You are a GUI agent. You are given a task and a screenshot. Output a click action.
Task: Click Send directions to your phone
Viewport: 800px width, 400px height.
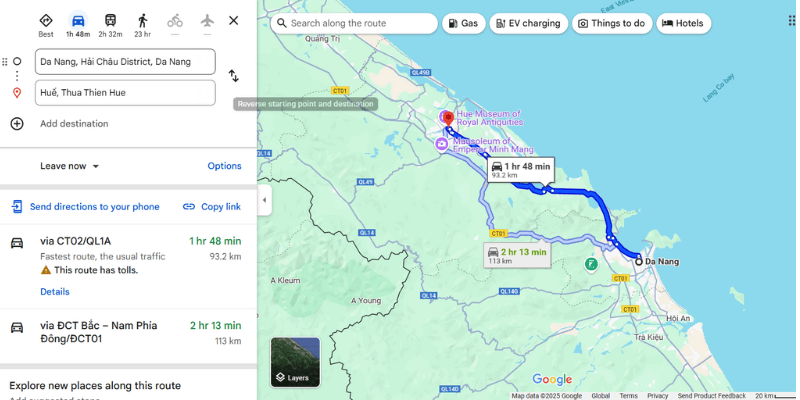[x=85, y=207]
